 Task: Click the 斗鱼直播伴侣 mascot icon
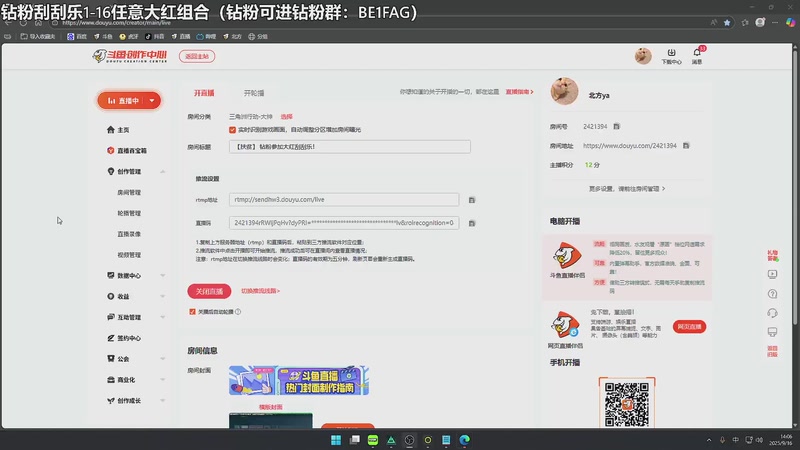click(567, 256)
